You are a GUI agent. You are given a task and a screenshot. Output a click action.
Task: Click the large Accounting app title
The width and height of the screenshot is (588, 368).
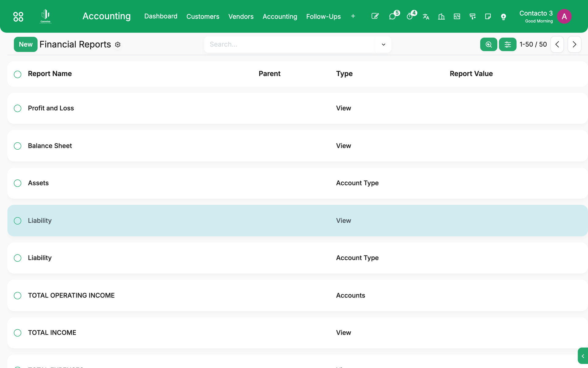pyautogui.click(x=107, y=16)
